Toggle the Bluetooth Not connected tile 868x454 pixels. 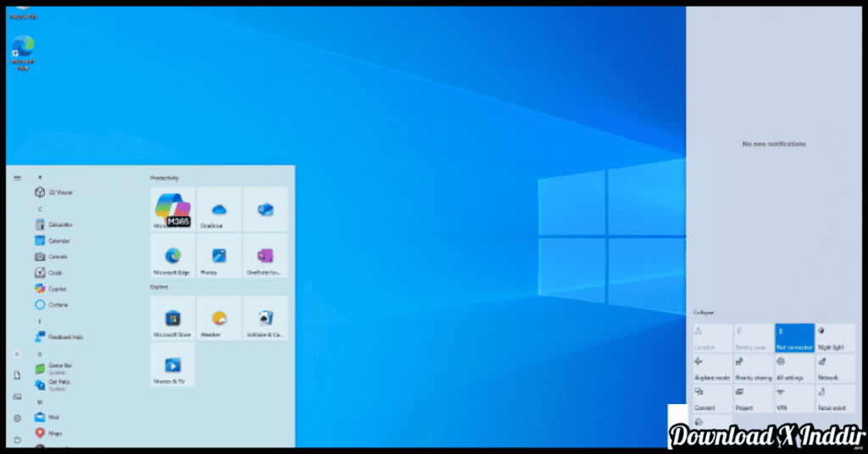tap(794, 338)
